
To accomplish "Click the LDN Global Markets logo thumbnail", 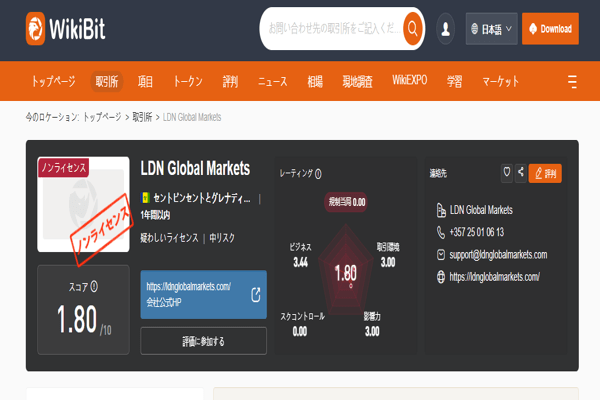I will pyautogui.click(x=83, y=204).
